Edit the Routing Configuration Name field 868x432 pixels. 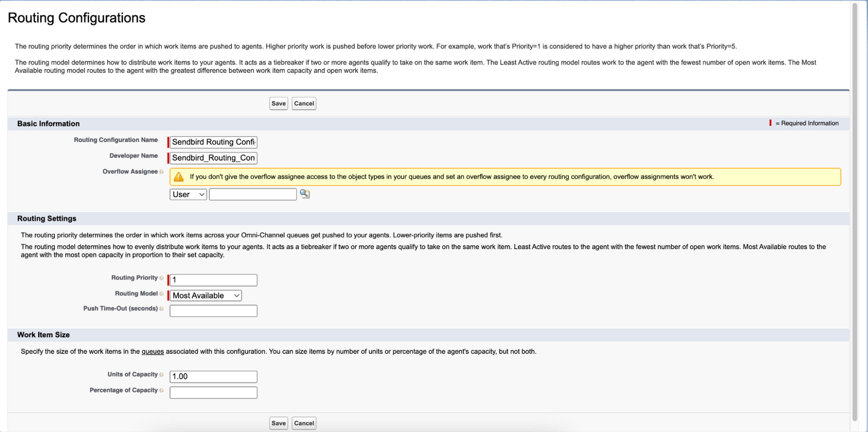213,142
